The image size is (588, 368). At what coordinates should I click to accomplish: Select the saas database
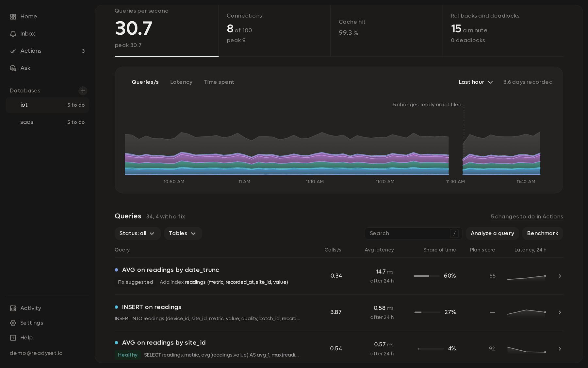[47, 122]
